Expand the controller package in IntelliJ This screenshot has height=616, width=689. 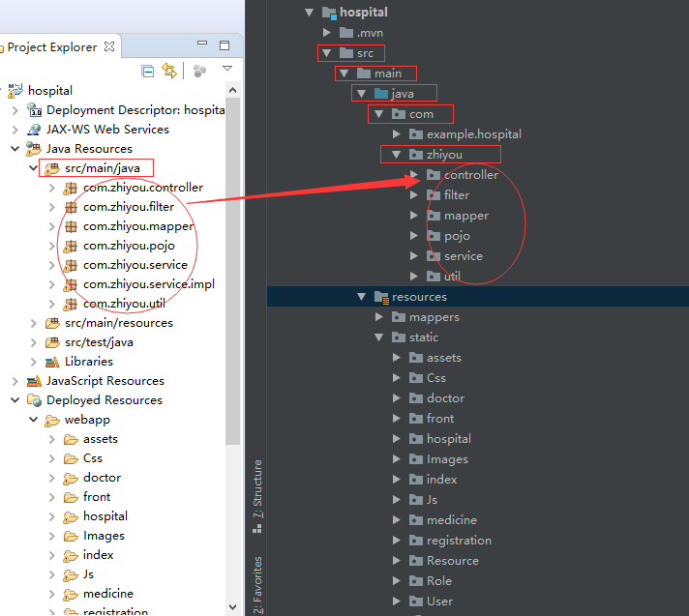coord(414,175)
